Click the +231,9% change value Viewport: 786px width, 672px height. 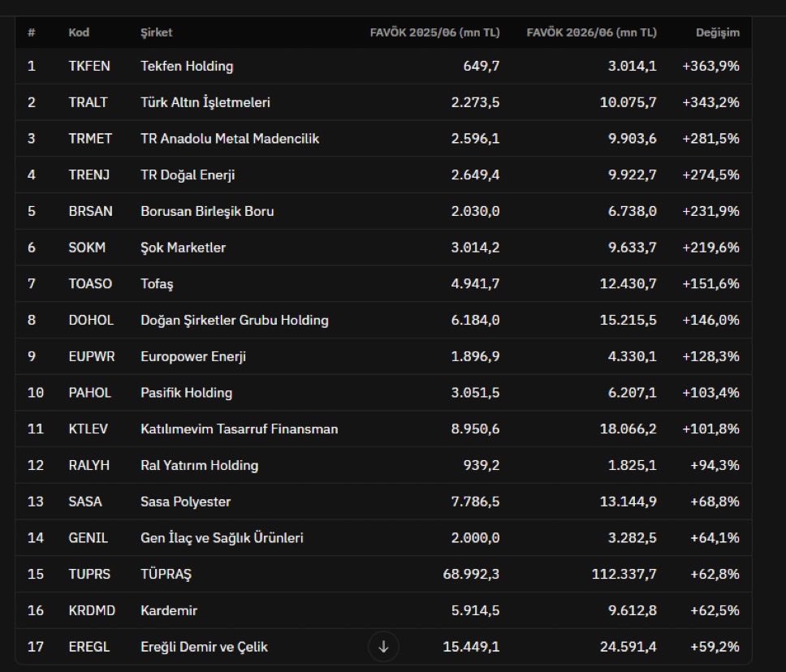click(710, 211)
